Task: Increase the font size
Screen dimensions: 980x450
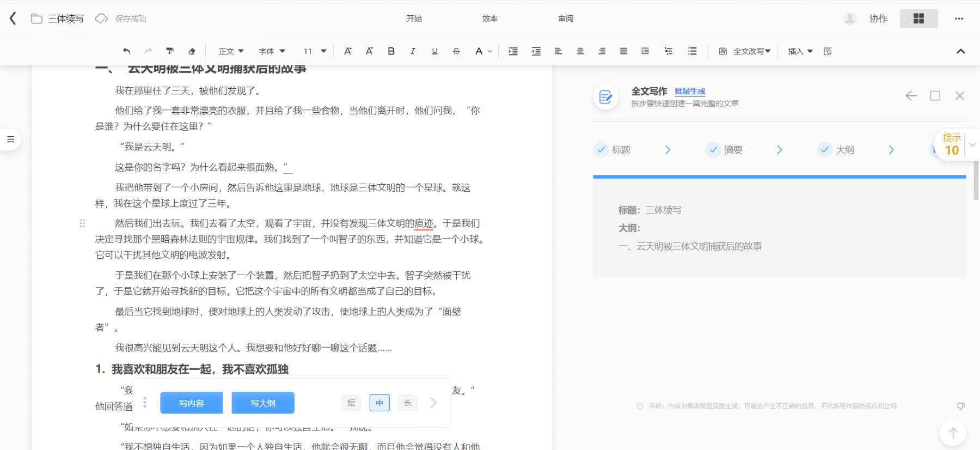Action: pos(347,51)
